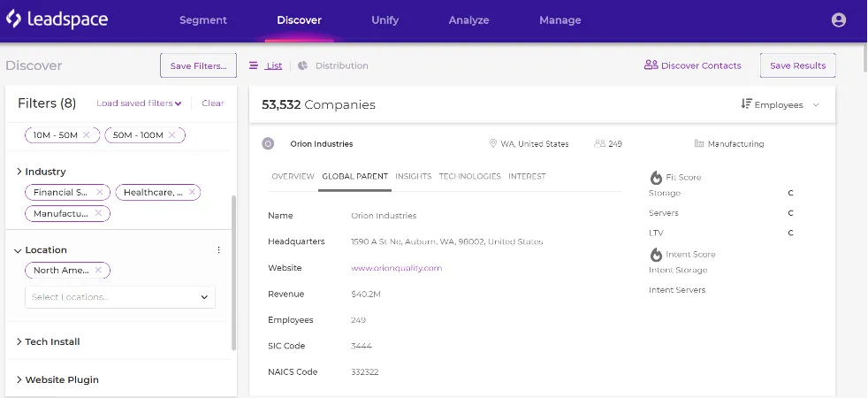Click the List view hamburger icon
The height and width of the screenshot is (398, 868).
[x=254, y=65]
